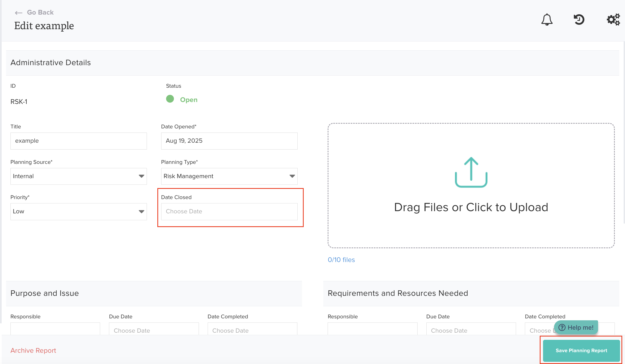625x364 pixels.
Task: Click Purpose and Issue Due Date field
Action: [x=153, y=330]
